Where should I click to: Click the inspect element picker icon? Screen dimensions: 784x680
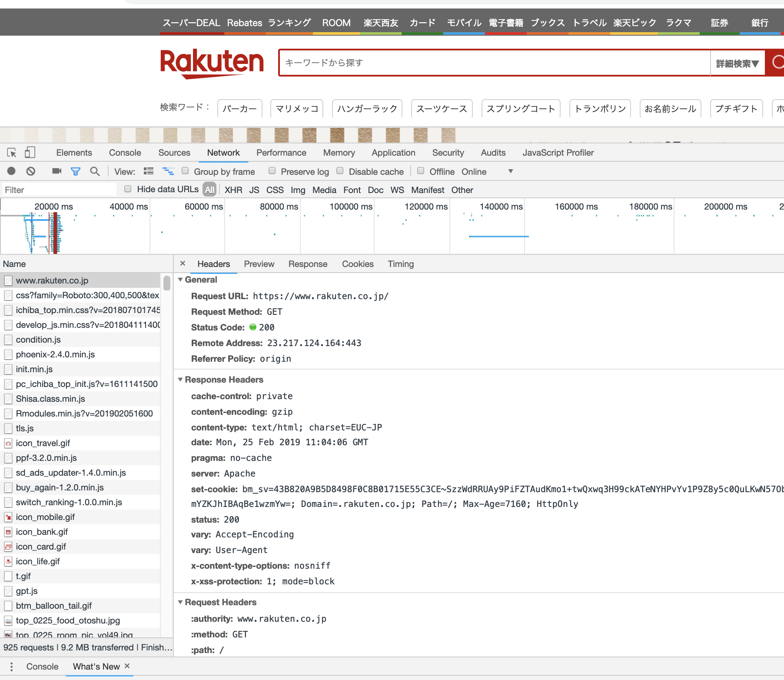[x=12, y=153]
